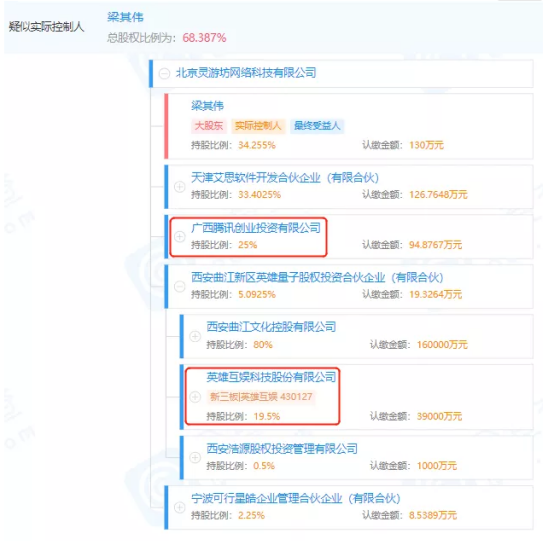Click 梁其伟 shareholder name in tree

pos(207,106)
